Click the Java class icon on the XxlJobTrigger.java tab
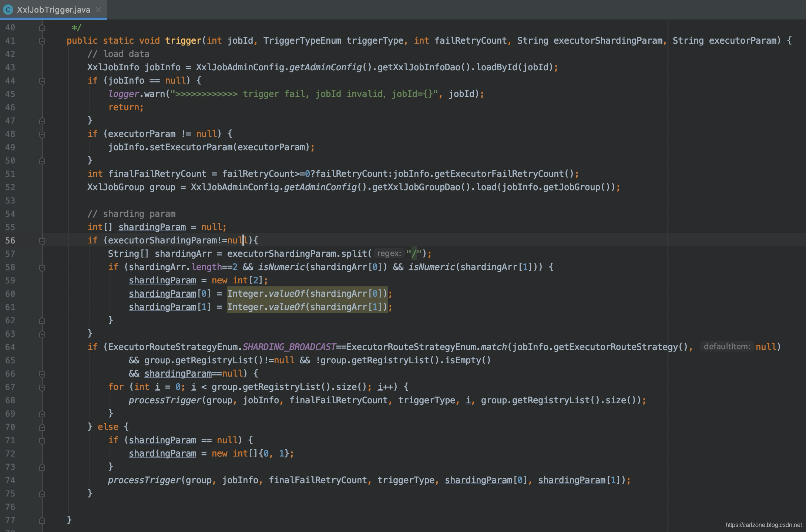 (8, 10)
